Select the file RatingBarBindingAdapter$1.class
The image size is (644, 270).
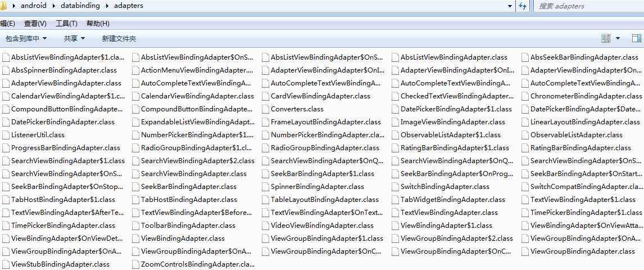[451, 148]
